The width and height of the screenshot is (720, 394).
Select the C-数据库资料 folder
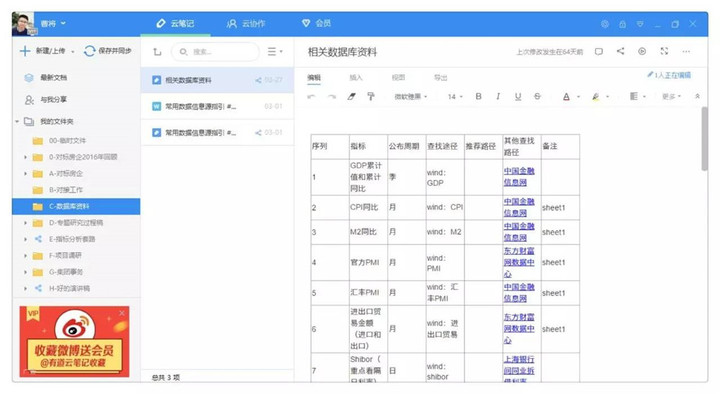point(76,206)
